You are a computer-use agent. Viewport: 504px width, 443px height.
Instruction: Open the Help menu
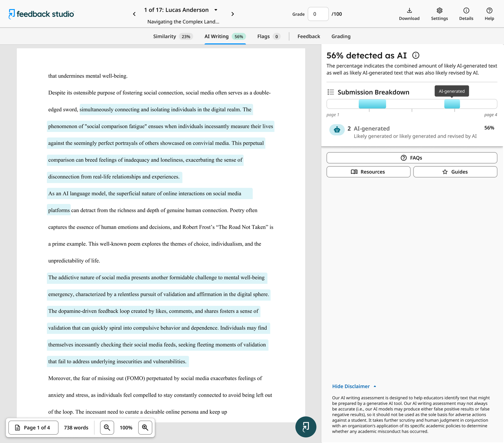(x=489, y=14)
